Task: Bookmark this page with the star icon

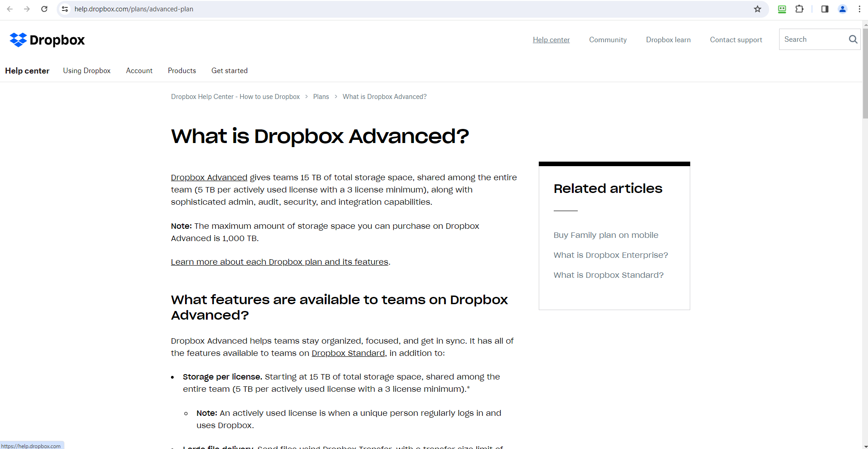Action: pyautogui.click(x=757, y=9)
